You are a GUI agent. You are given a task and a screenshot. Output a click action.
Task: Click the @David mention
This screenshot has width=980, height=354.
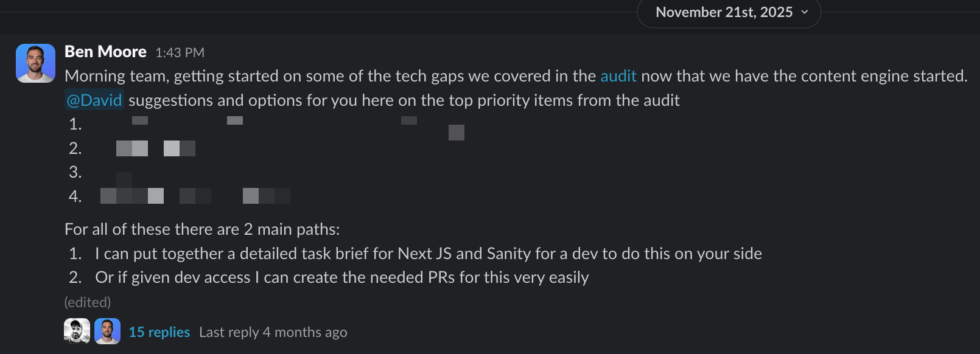pos(94,100)
